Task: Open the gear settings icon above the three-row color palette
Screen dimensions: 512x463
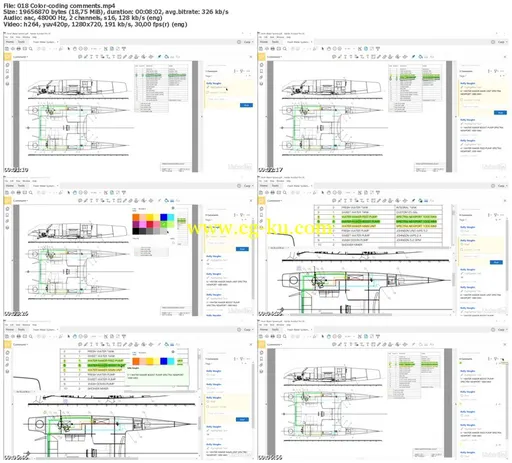Action: (173, 209)
